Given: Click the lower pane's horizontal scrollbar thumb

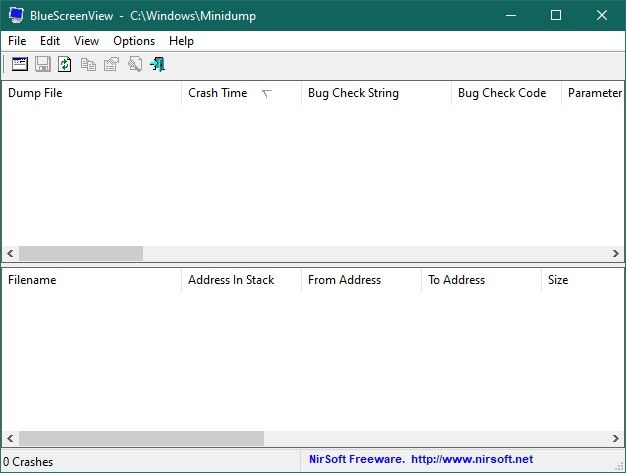Looking at the screenshot, I should (x=140, y=439).
